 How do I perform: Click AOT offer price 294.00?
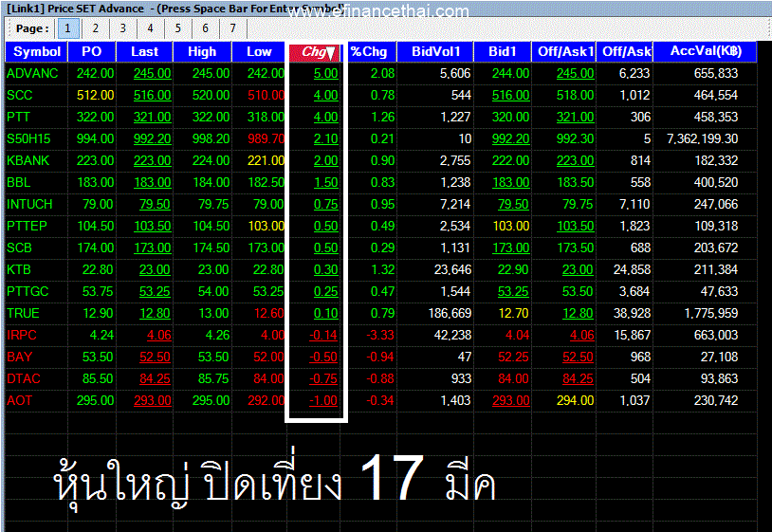[575, 400]
